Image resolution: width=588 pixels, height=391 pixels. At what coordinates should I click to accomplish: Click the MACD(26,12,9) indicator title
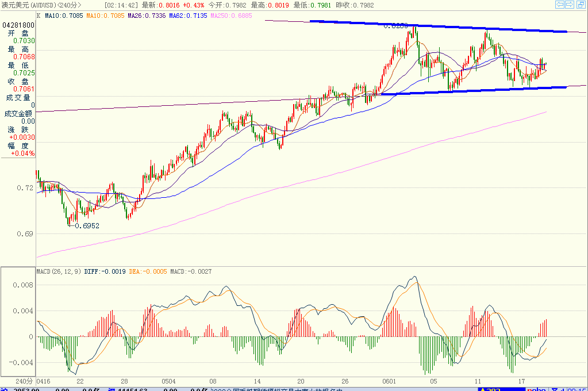click(59, 271)
